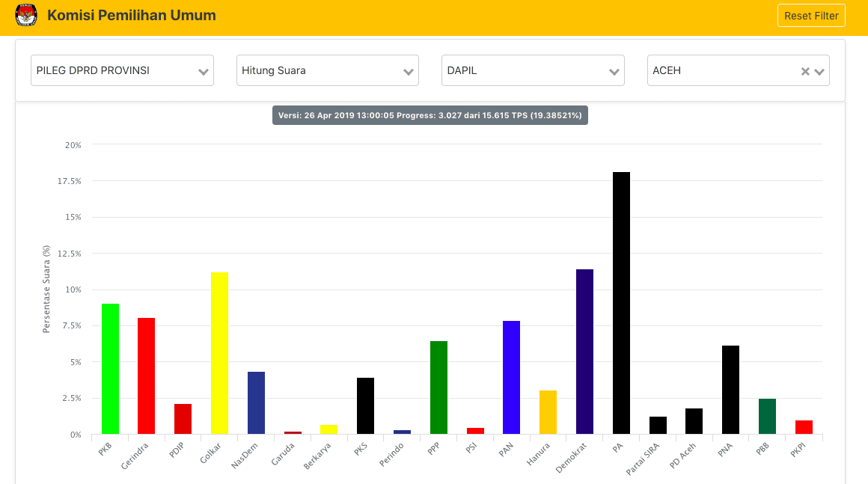This screenshot has height=484, width=868.
Task: Click the KPU logo icon
Action: (26, 14)
